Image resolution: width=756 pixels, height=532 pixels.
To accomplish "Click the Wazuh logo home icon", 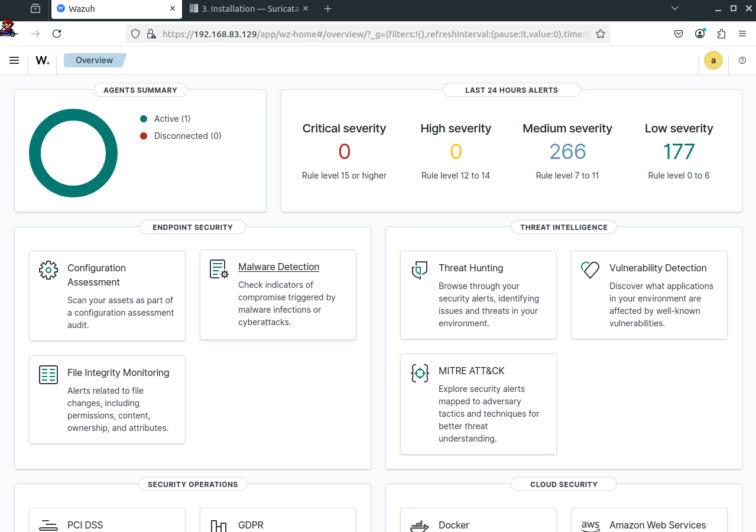I will pyautogui.click(x=43, y=60).
